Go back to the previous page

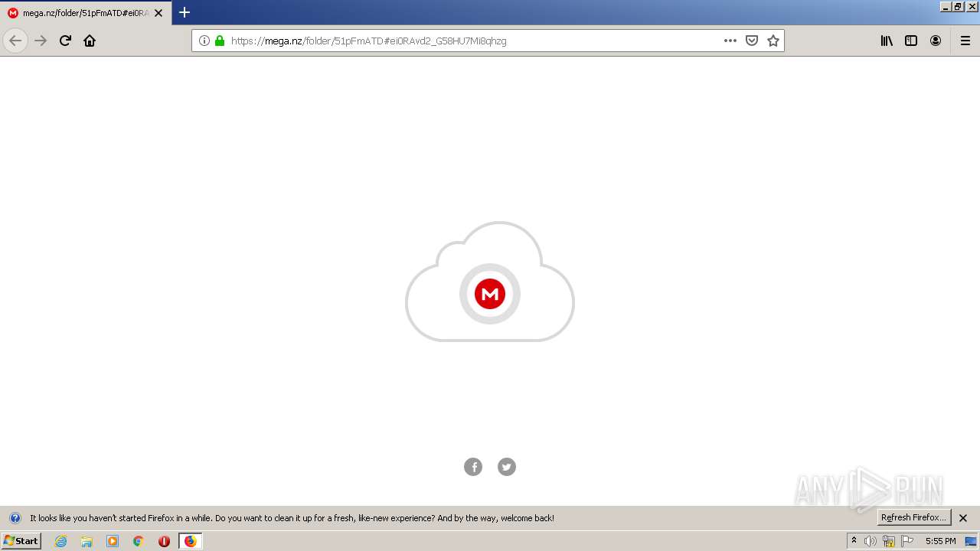(x=15, y=41)
